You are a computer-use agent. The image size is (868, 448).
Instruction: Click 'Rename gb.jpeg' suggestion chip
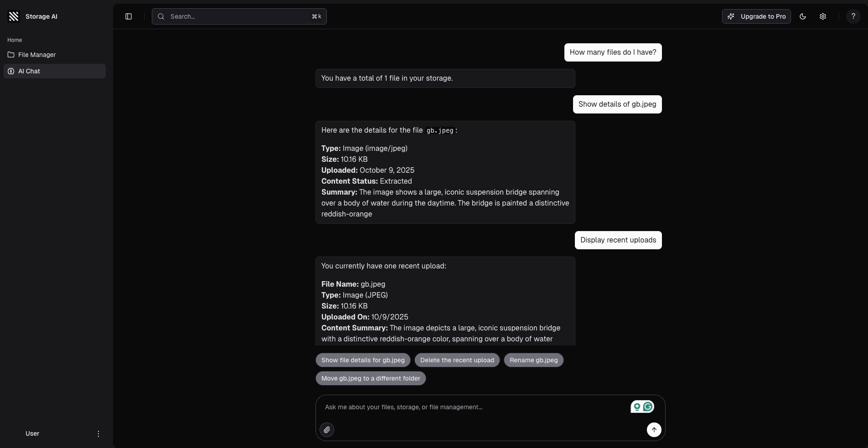533,360
